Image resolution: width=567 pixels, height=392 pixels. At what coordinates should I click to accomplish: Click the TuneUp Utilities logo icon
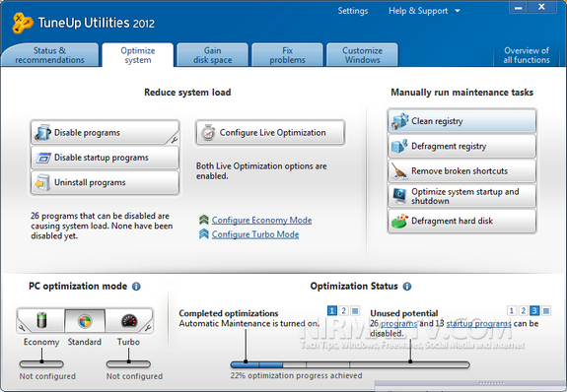click(x=22, y=23)
